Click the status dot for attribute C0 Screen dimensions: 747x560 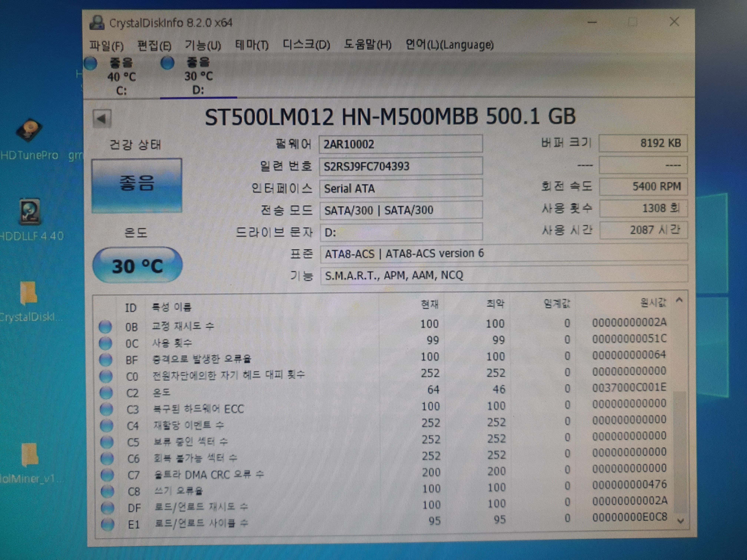click(106, 376)
